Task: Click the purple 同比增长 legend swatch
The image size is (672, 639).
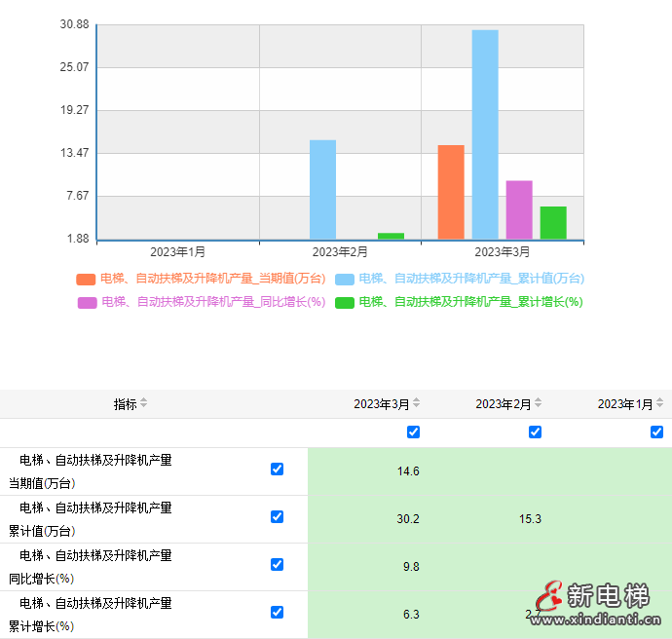Action: [88, 303]
